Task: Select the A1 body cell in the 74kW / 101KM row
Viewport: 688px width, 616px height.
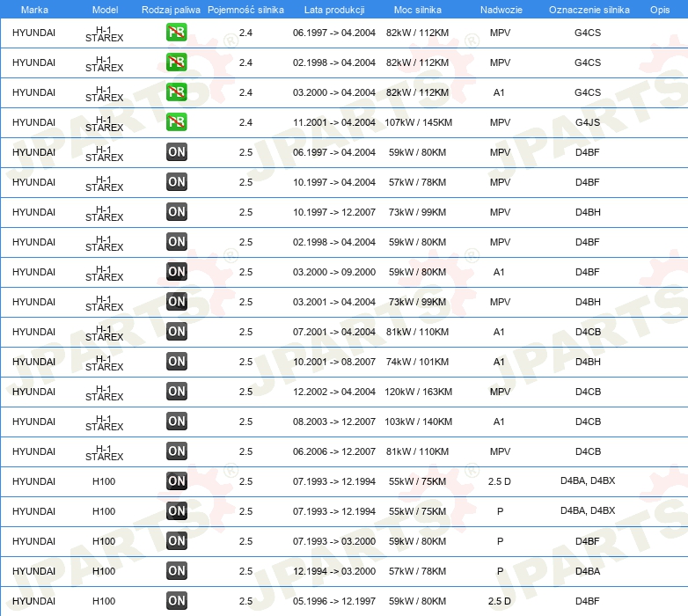Action: tap(499, 362)
